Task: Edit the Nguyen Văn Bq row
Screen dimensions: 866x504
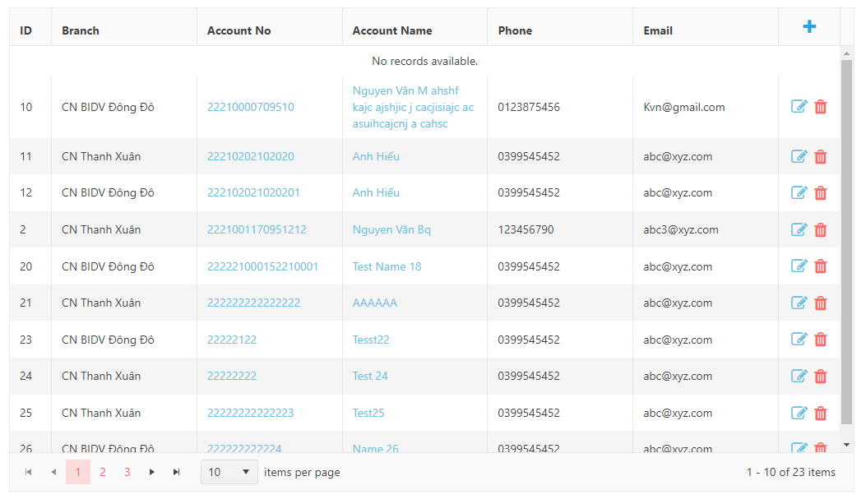Action: tap(799, 229)
